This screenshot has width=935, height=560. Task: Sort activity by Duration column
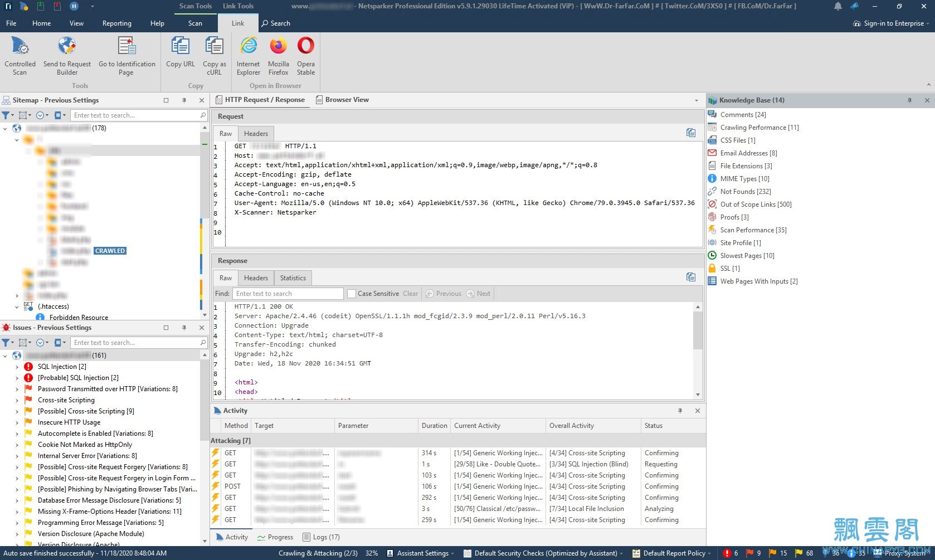pos(434,426)
